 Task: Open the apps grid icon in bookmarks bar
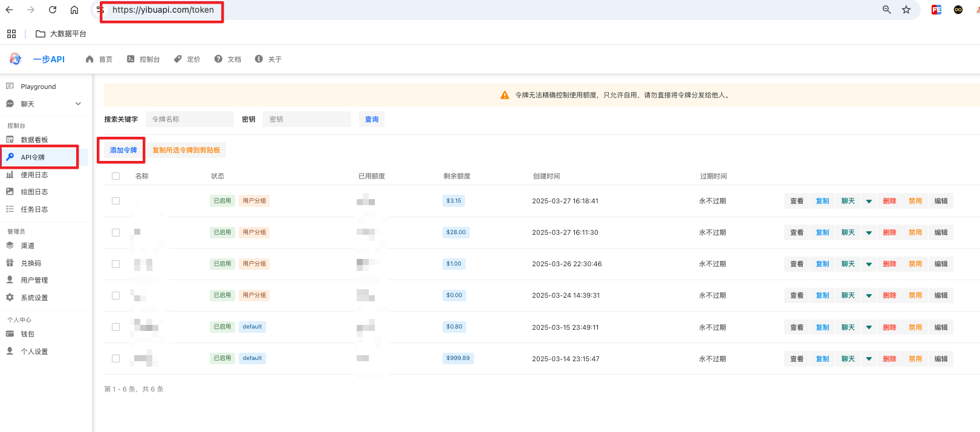coord(11,34)
